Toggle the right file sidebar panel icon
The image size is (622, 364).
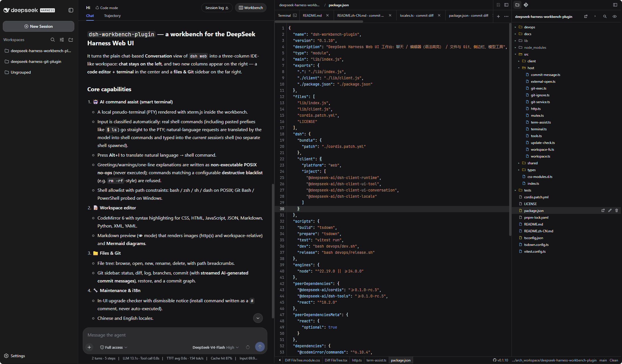pyautogui.click(x=615, y=5)
